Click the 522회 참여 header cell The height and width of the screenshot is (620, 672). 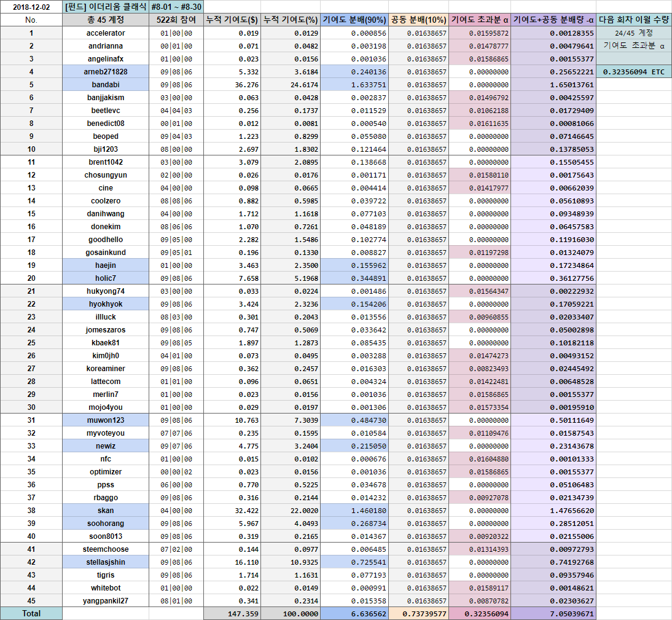tap(176, 20)
